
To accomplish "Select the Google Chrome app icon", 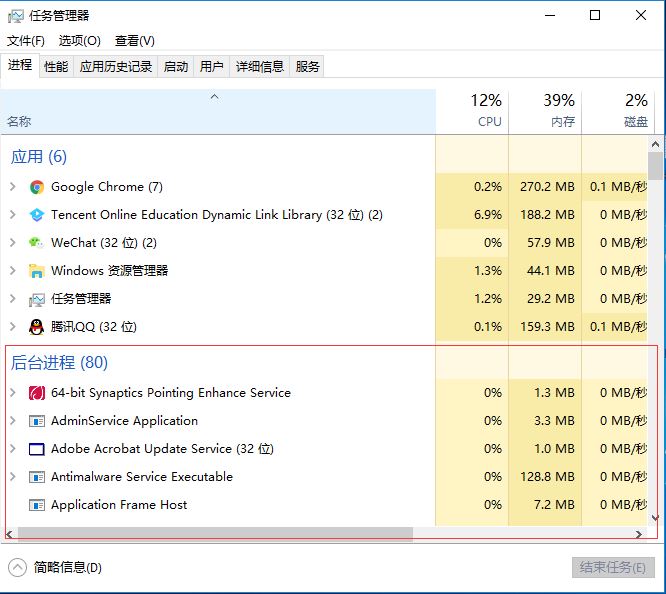I will click(37, 187).
